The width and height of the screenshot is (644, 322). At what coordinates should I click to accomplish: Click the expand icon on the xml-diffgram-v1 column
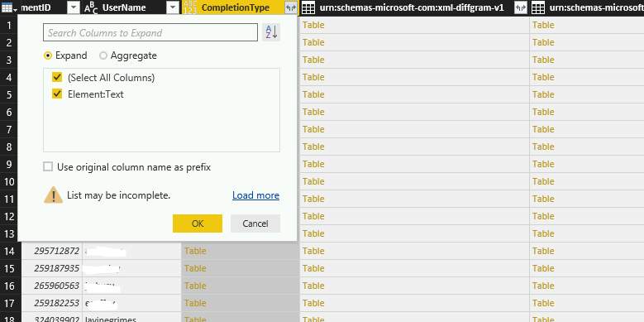point(521,7)
